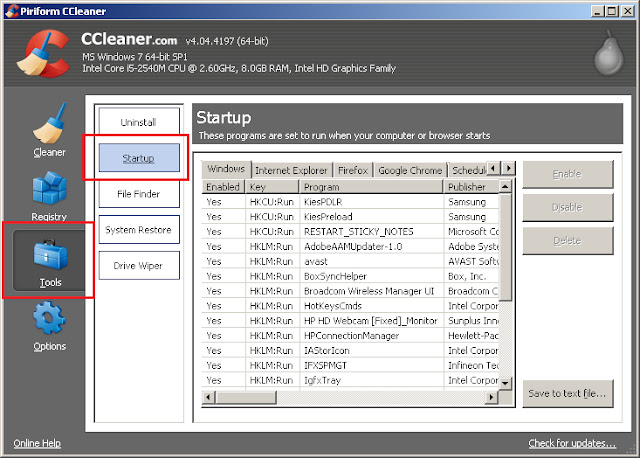Open the Registry section in the sidebar

49,196
